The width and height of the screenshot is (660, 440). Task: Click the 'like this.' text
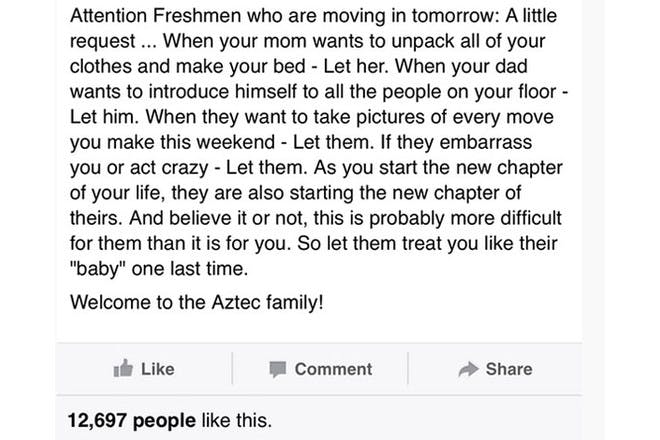(x=237, y=421)
